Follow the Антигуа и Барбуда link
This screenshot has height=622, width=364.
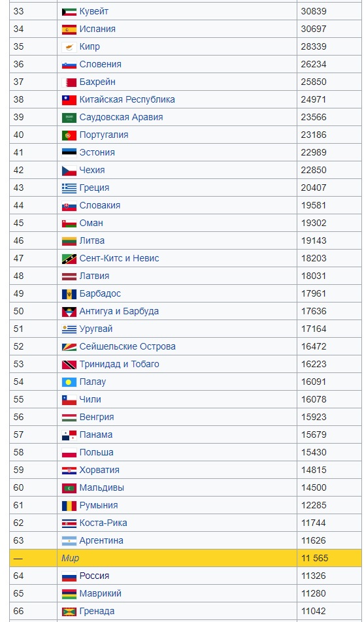tap(119, 312)
